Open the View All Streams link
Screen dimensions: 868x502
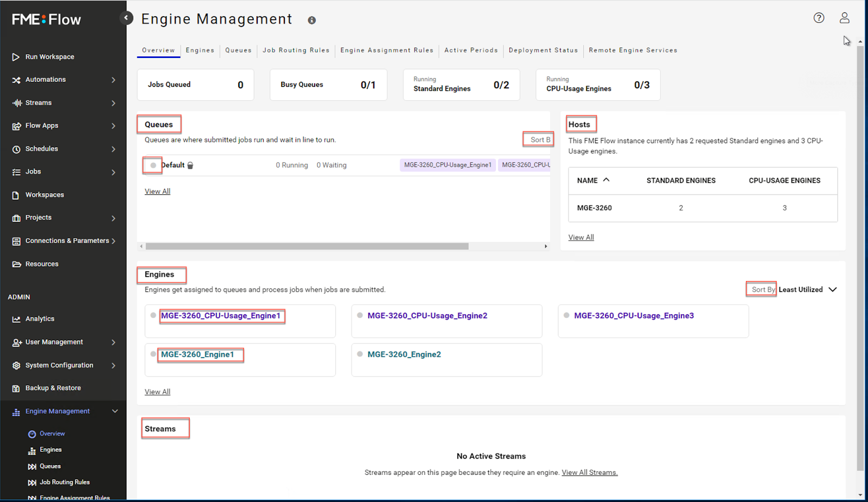click(590, 473)
